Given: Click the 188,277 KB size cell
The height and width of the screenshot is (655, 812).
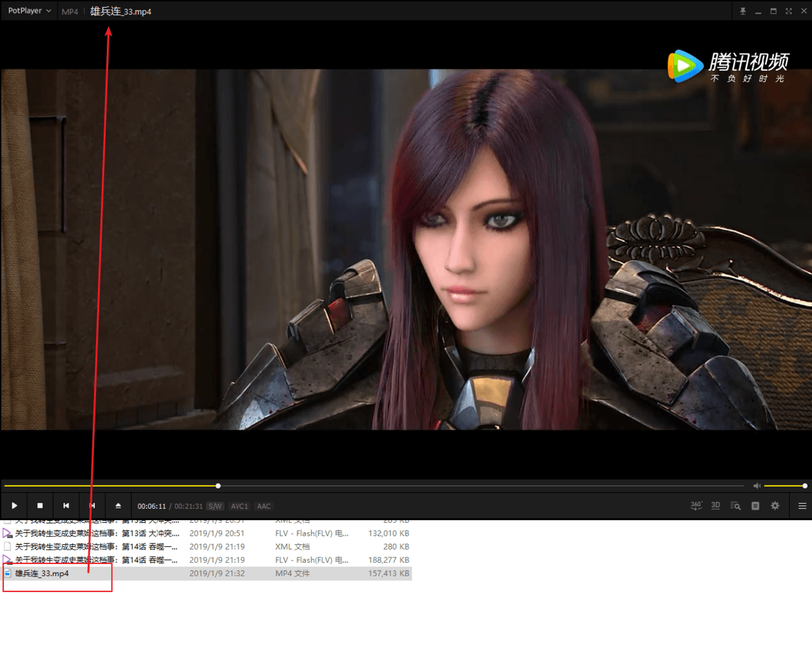Looking at the screenshot, I should pos(388,560).
